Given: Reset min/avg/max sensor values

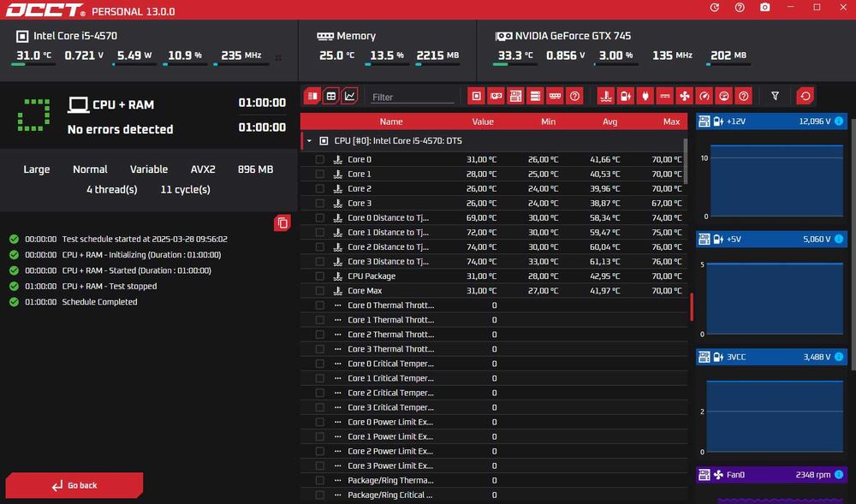Looking at the screenshot, I should point(805,96).
